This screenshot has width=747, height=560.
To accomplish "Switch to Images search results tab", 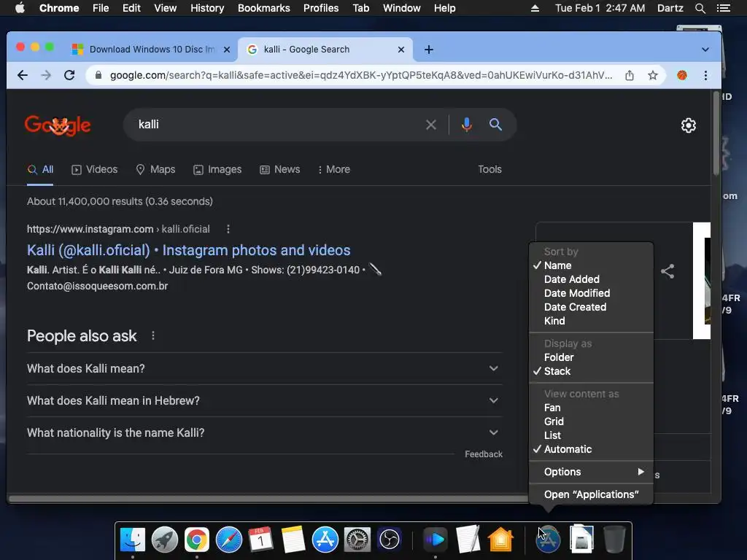I will point(217,169).
